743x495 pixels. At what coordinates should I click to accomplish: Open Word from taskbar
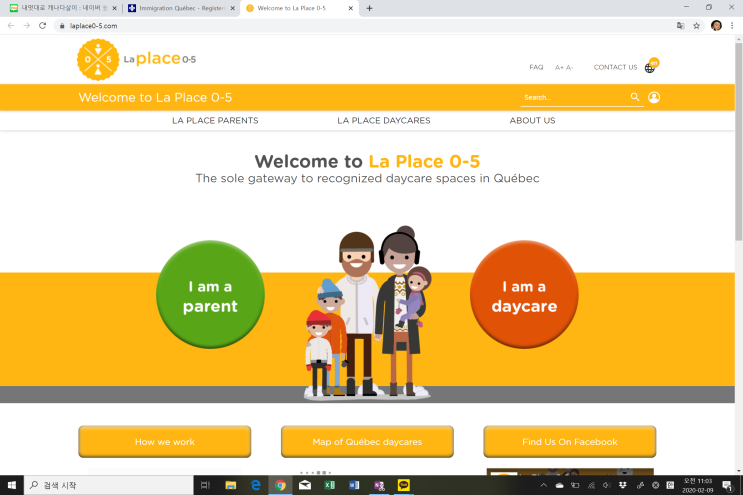click(x=354, y=485)
